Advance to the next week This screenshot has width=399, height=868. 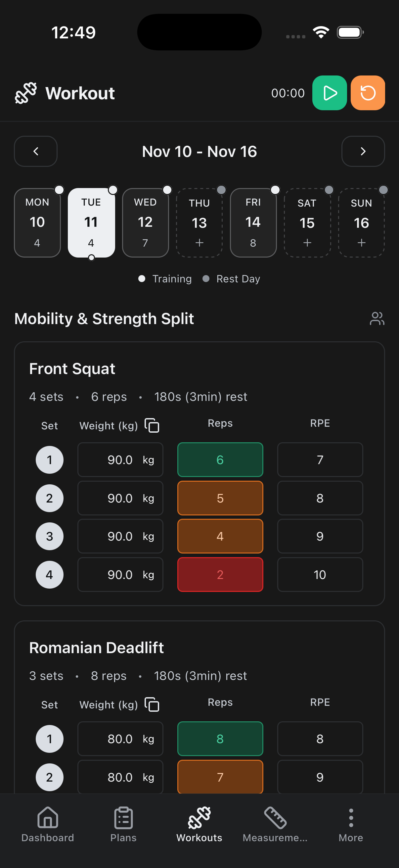coord(363,151)
